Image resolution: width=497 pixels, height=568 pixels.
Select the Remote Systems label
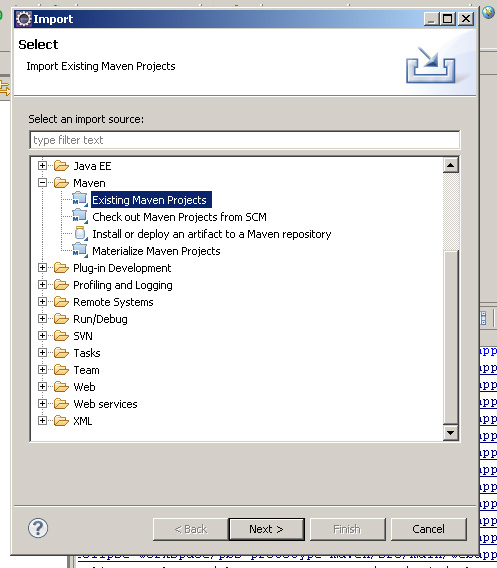click(x=113, y=302)
